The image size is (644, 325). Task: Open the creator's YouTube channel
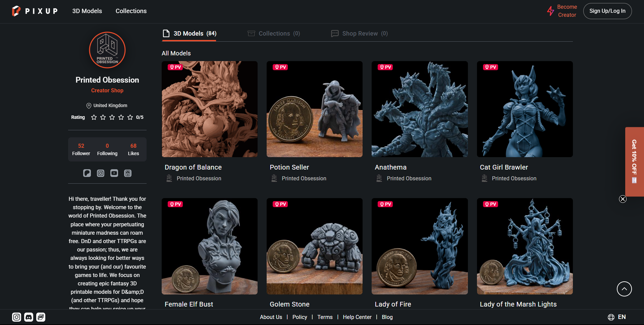(114, 173)
